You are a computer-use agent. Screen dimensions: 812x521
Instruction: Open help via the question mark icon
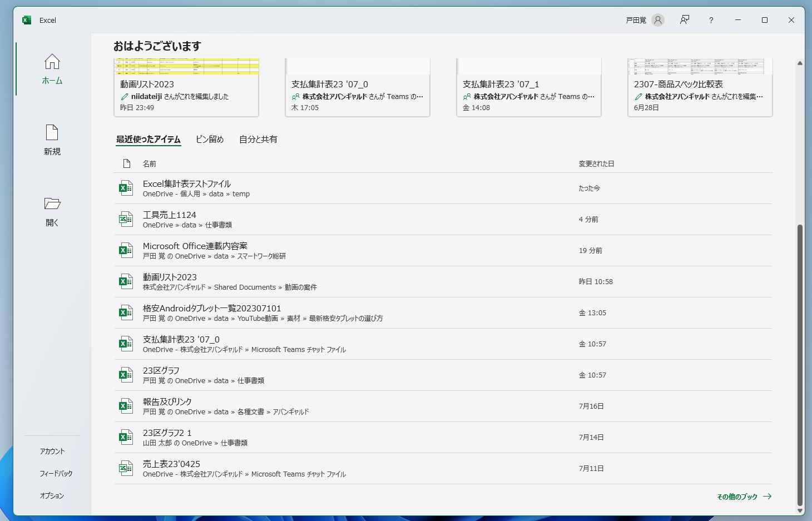(x=711, y=20)
